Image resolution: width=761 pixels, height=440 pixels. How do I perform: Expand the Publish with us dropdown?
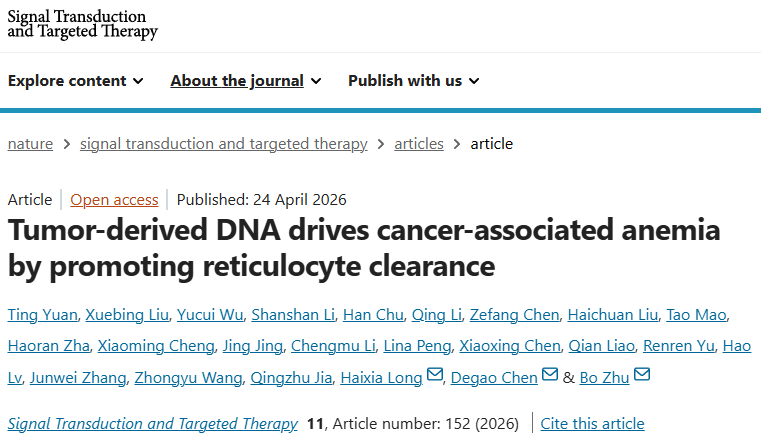coord(414,81)
